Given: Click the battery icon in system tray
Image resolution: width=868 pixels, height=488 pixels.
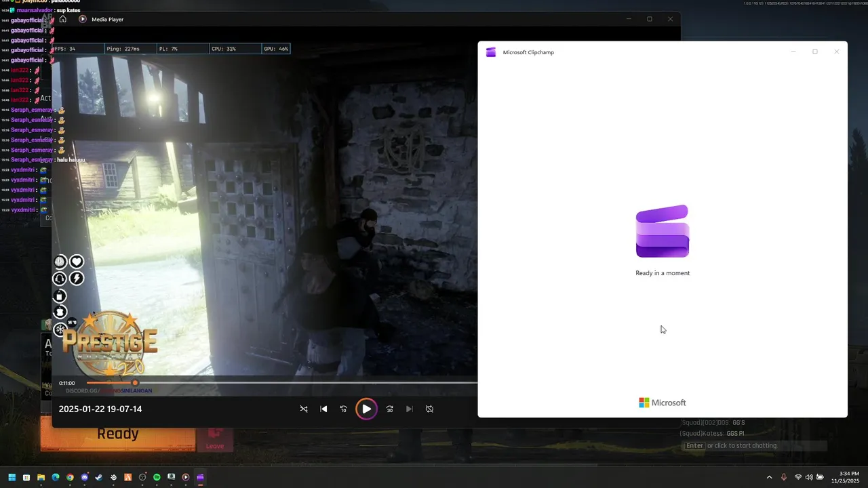Looking at the screenshot, I should 820,477.
